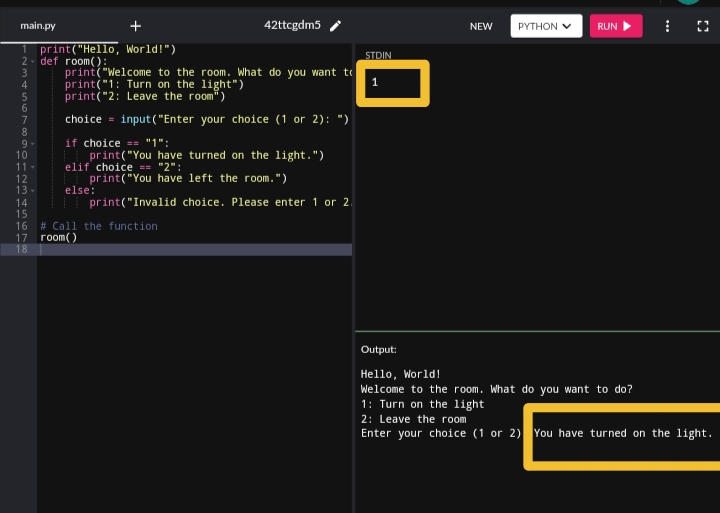Place cursor on the print("Hello, World!") line
This screenshot has height=513, width=720.
[x=108, y=49]
